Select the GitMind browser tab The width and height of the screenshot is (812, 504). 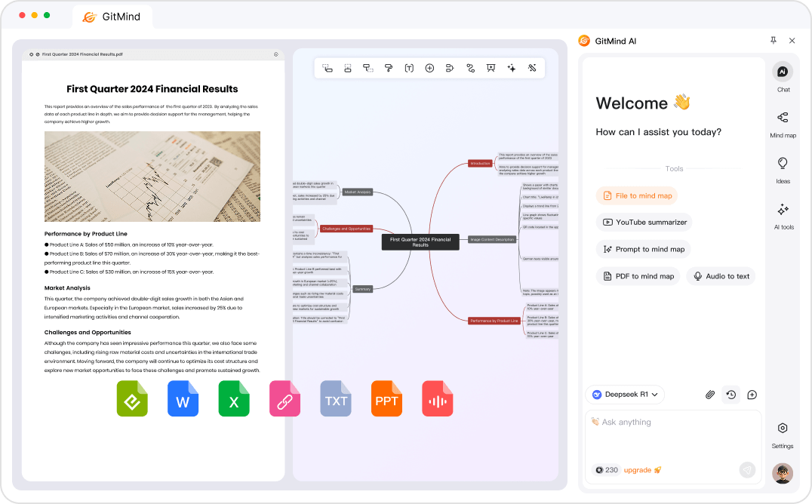coord(112,15)
